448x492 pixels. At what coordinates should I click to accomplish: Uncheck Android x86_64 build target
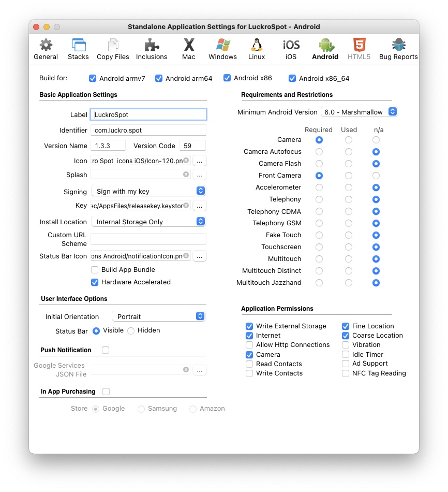click(292, 79)
